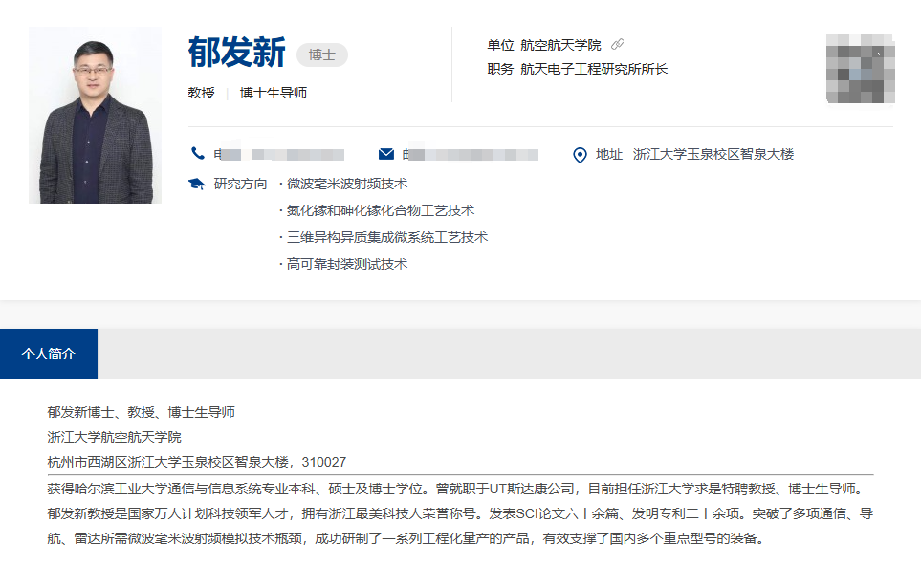Select research topic 高可靠封装测试技术

click(346, 264)
